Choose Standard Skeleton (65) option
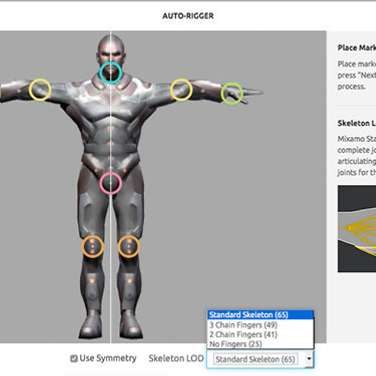 point(260,315)
